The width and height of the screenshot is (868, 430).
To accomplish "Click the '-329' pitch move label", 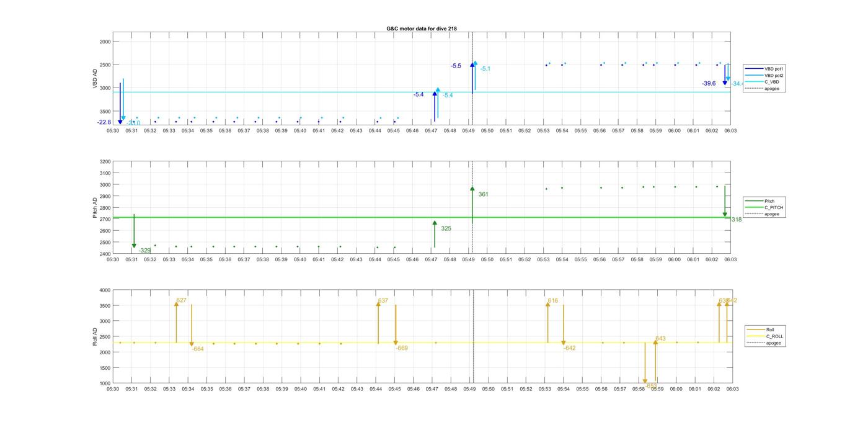I will click(144, 251).
